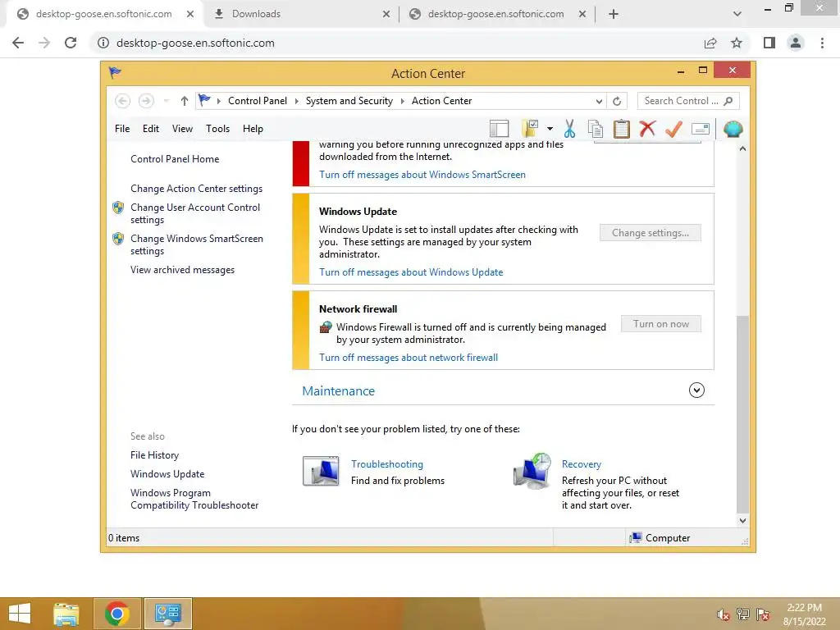Viewport: 840px width, 630px height.
Task: Refresh the Action Center address bar
Action: (617, 101)
